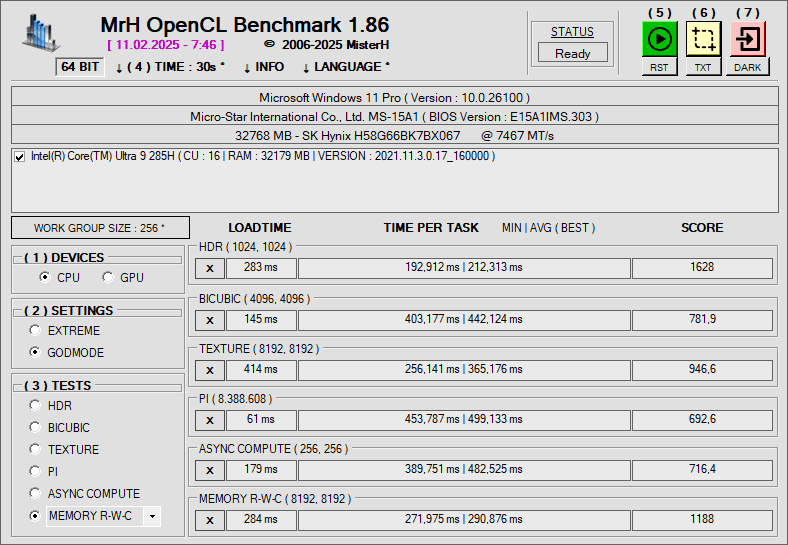
Task: Clear BICUBIC result with its X button
Action: click(x=210, y=320)
